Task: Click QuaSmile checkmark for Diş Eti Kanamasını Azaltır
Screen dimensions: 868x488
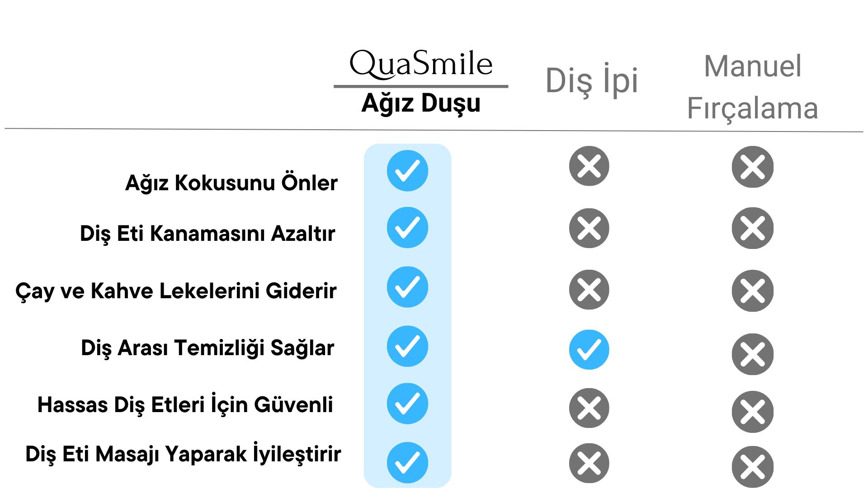Action: (x=407, y=228)
